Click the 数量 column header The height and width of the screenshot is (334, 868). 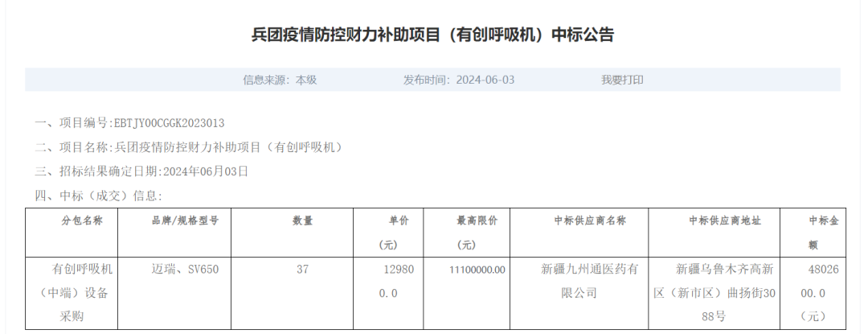[302, 221]
